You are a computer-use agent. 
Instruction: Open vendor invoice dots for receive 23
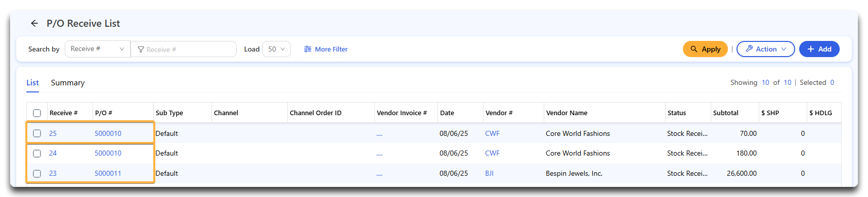(x=379, y=174)
